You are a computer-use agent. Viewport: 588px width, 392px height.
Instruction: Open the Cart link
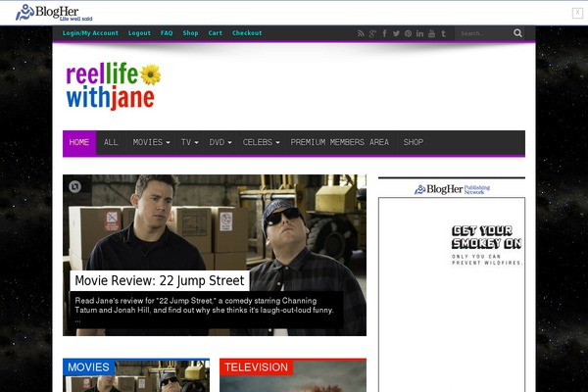(216, 33)
